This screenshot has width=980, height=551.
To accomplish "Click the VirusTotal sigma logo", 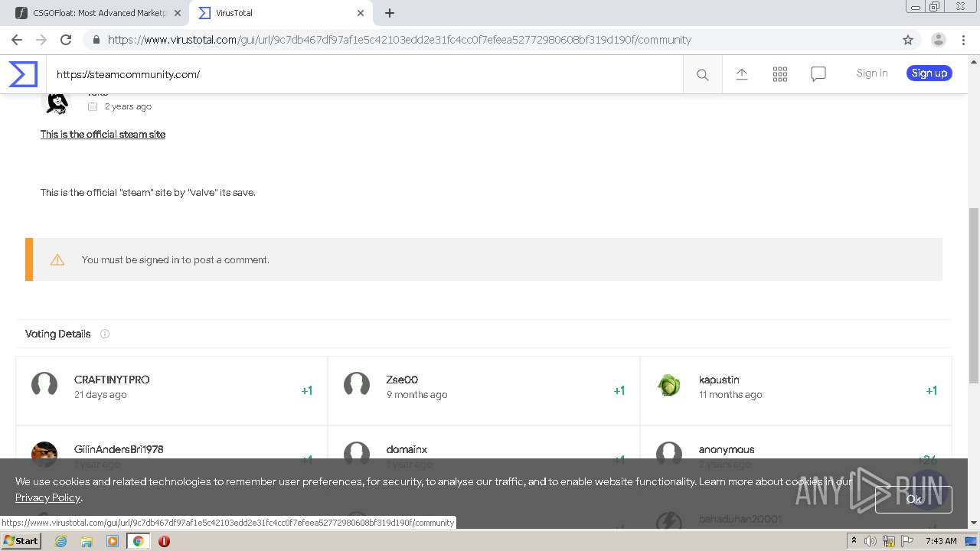I will click(23, 74).
